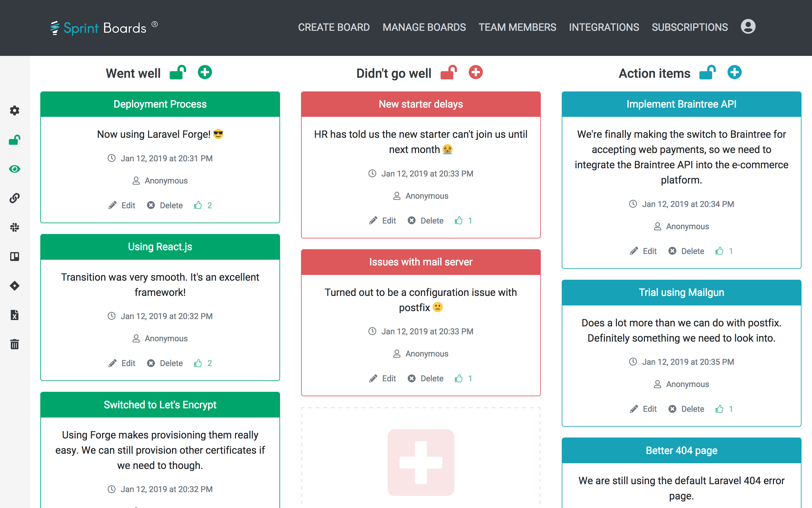
Task: Thumbs up the New starter delays card
Action: pos(463,221)
